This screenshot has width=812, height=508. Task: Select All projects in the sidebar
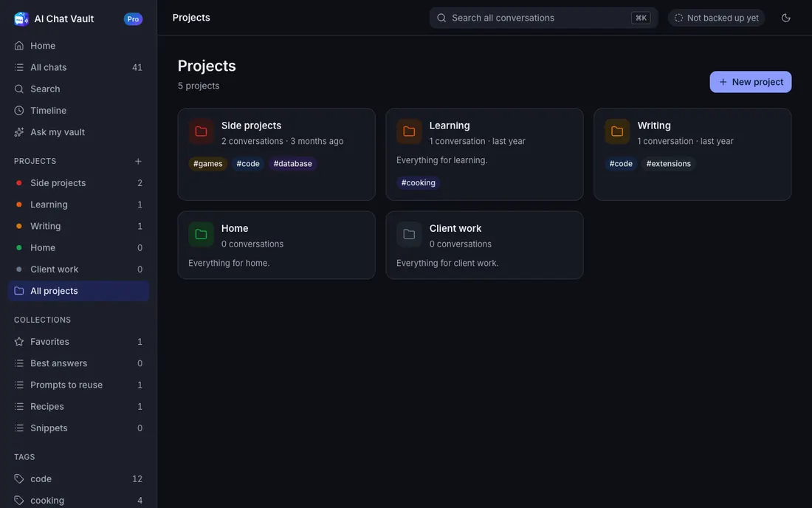[78, 291]
